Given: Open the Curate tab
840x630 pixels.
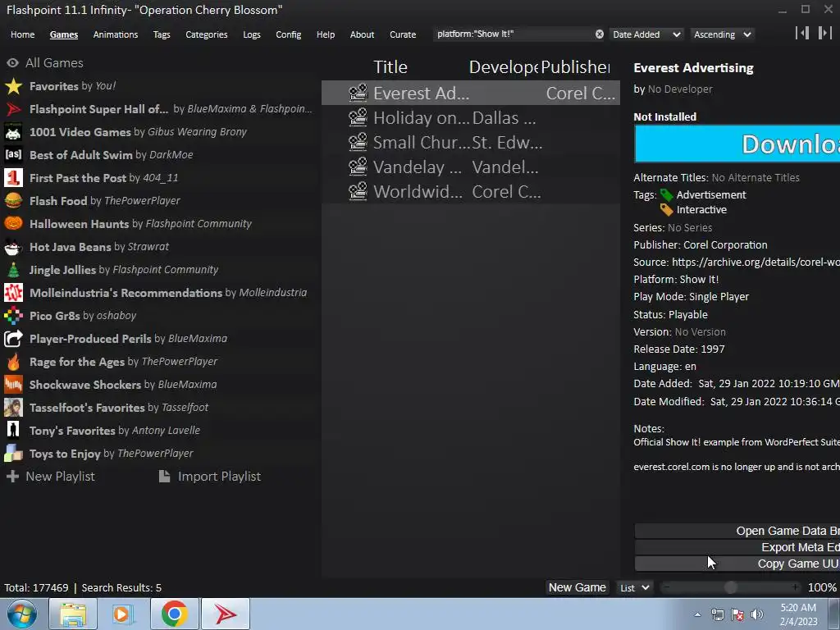Looking at the screenshot, I should [403, 34].
